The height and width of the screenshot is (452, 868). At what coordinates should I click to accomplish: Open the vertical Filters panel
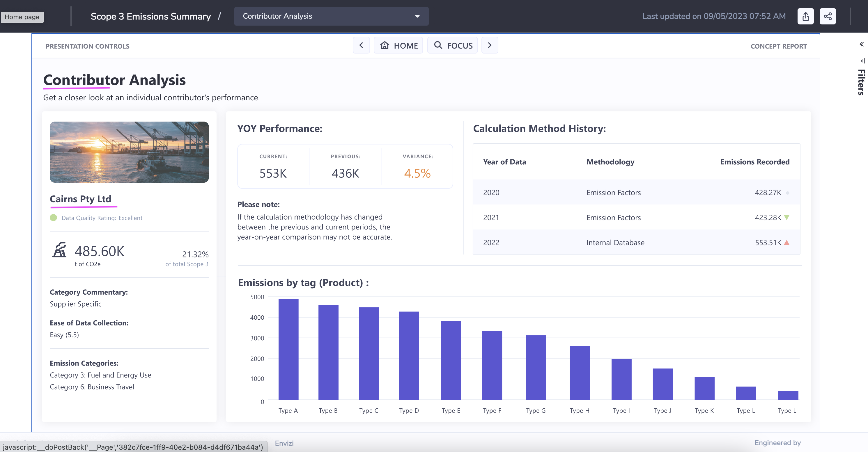click(x=861, y=82)
